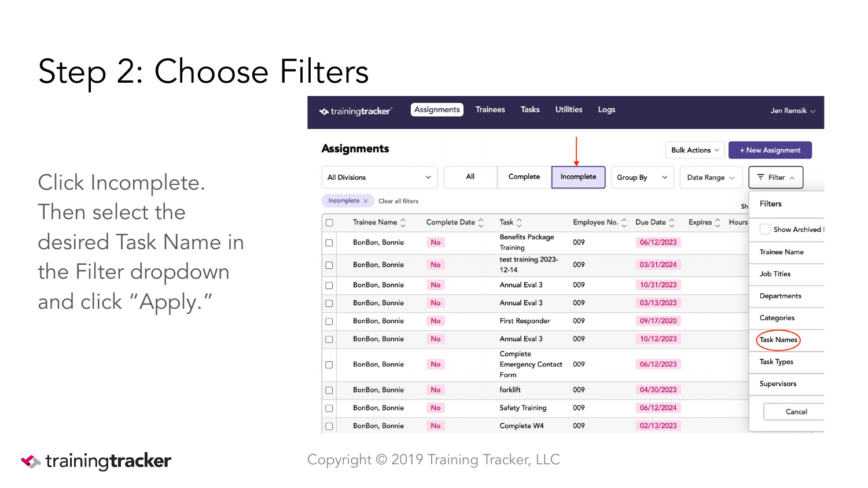This screenshot has height=488, width=868.
Task: Sort by Task column arrows icon
Action: 519,223
